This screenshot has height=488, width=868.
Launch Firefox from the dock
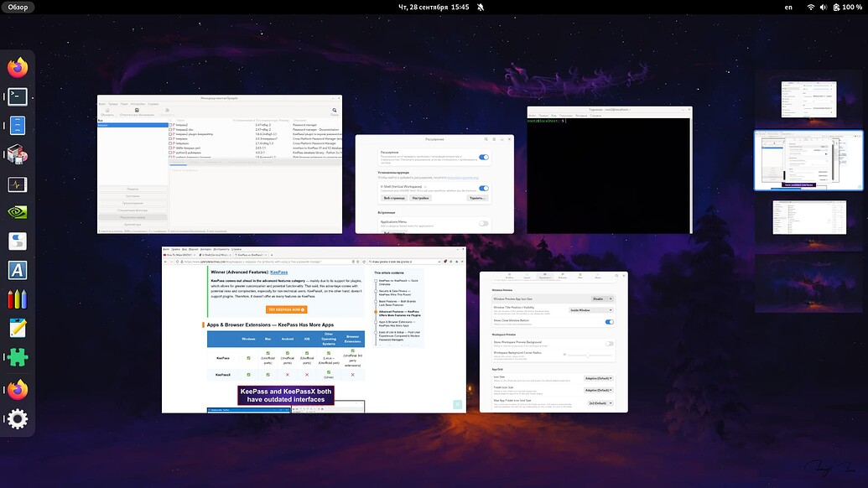(17, 66)
